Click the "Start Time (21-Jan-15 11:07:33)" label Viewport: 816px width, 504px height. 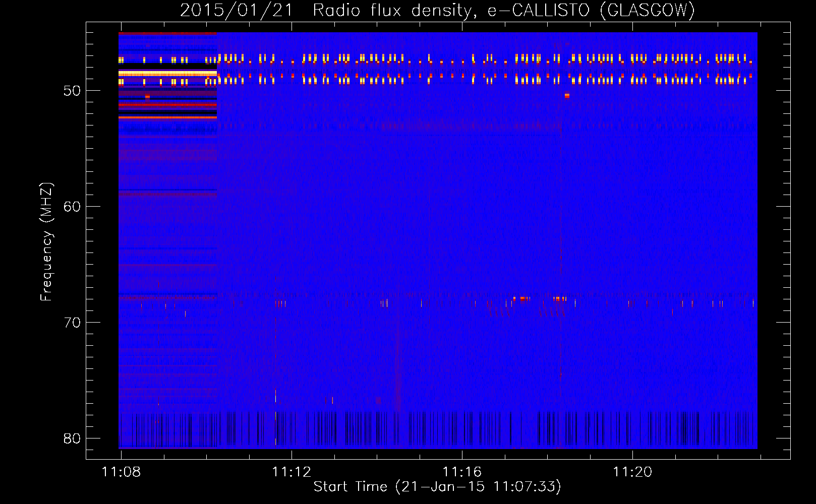click(x=437, y=486)
